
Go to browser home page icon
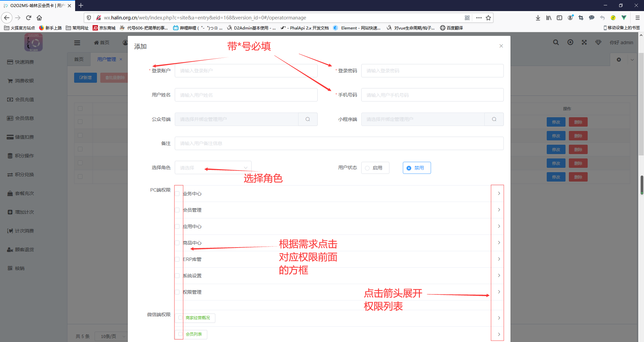[39, 18]
